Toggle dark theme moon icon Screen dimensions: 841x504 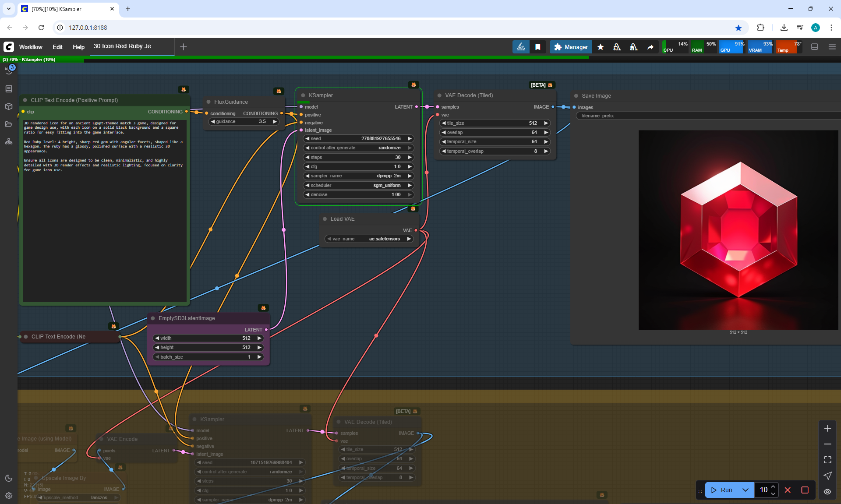[9, 478]
